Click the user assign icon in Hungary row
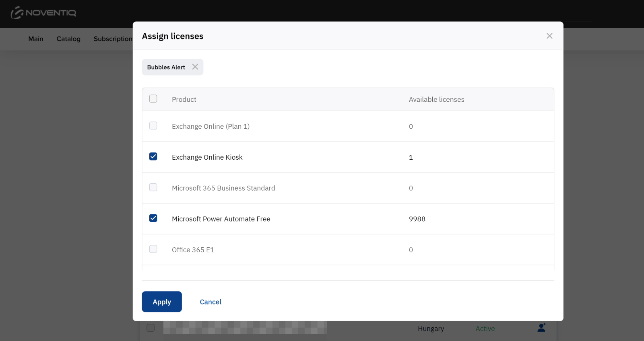 pos(541,328)
